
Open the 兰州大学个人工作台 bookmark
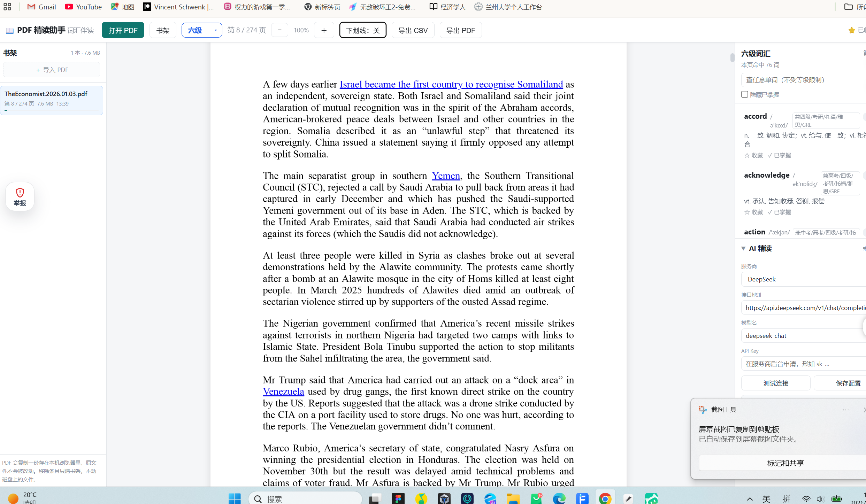tap(508, 7)
